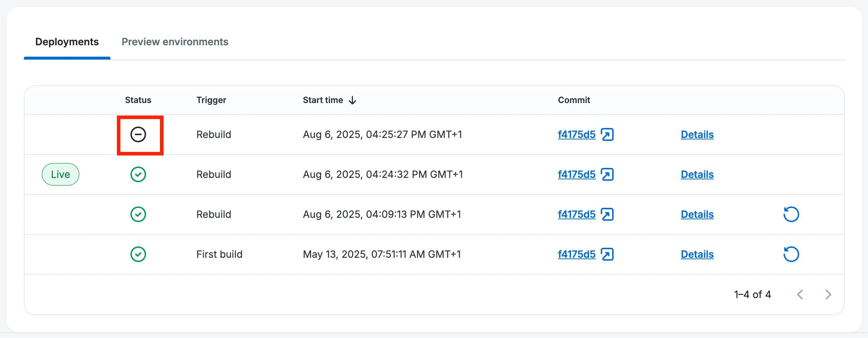868x338 pixels.
Task: Click success status icon for First build
Action: coord(138,255)
